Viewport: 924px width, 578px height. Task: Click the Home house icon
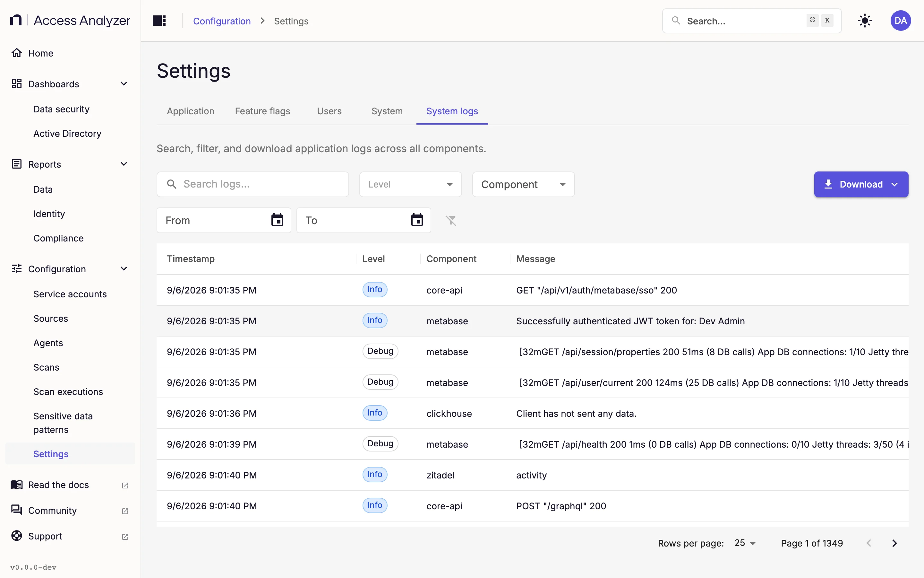[16, 53]
